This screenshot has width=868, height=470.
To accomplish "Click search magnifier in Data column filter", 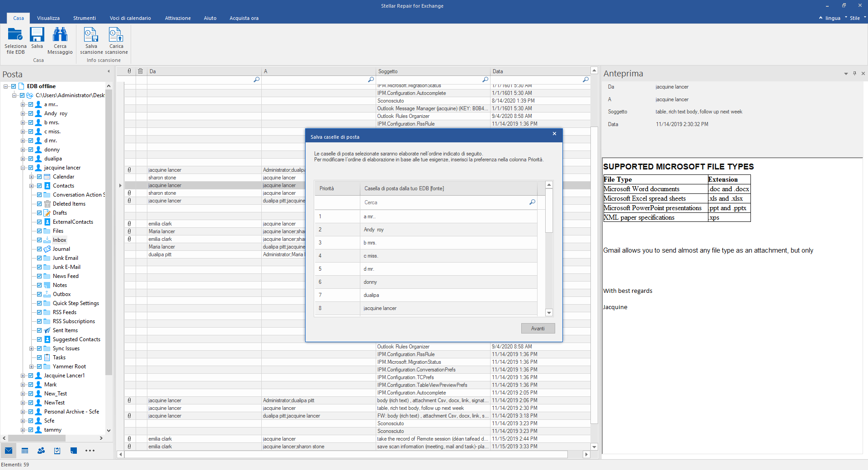I will [x=585, y=80].
